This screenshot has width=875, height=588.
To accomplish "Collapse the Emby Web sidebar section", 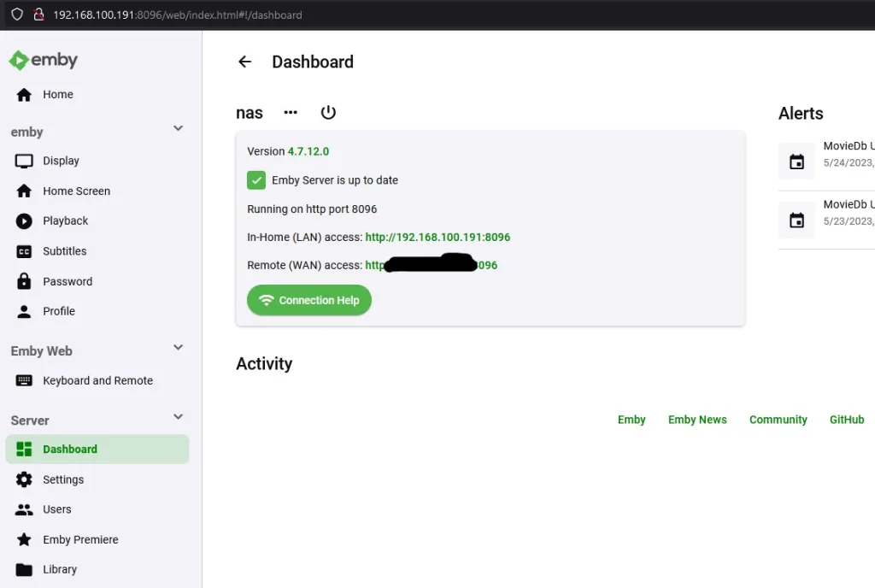I will click(178, 347).
